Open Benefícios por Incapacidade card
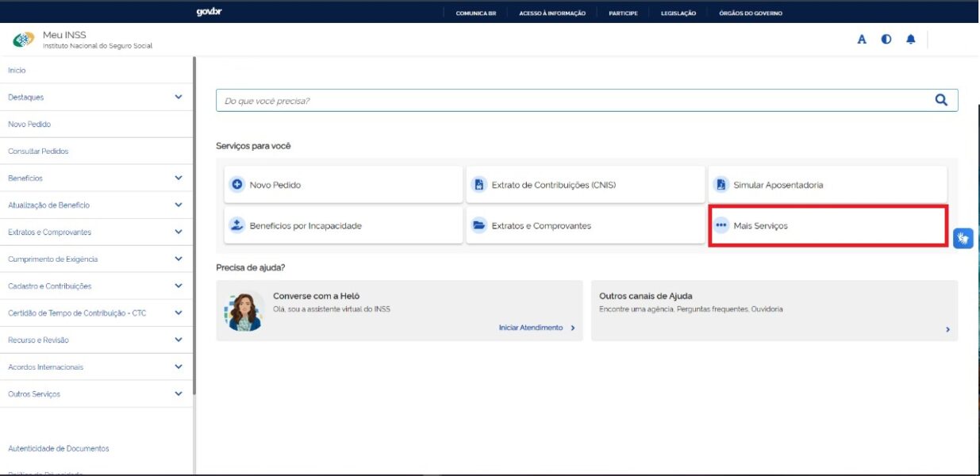Screen dimensions: 980x476 coord(343,226)
